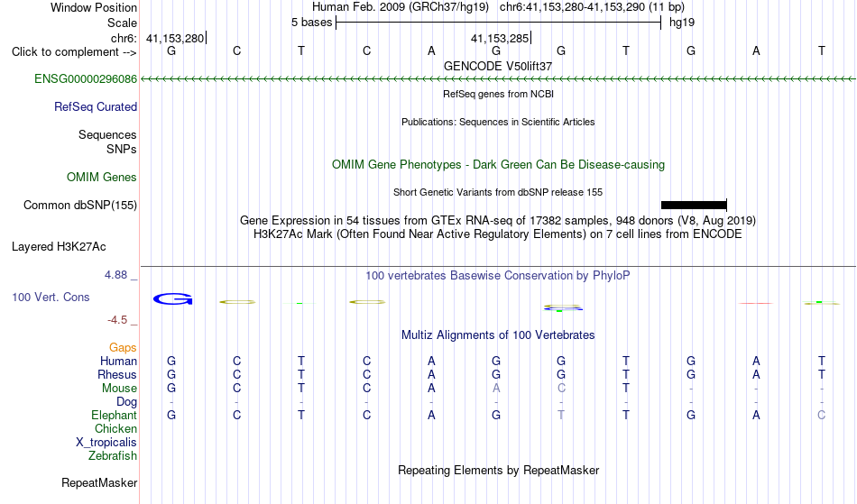Image resolution: width=857 pixels, height=504 pixels.
Task: Click the faded C in Elephant row
Action: 821,415
